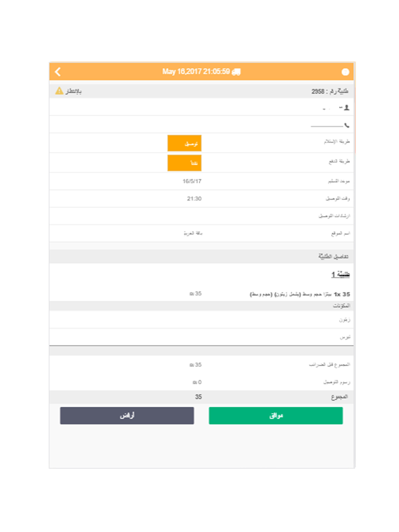Select the 21:30 delivery time value

pyautogui.click(x=194, y=199)
